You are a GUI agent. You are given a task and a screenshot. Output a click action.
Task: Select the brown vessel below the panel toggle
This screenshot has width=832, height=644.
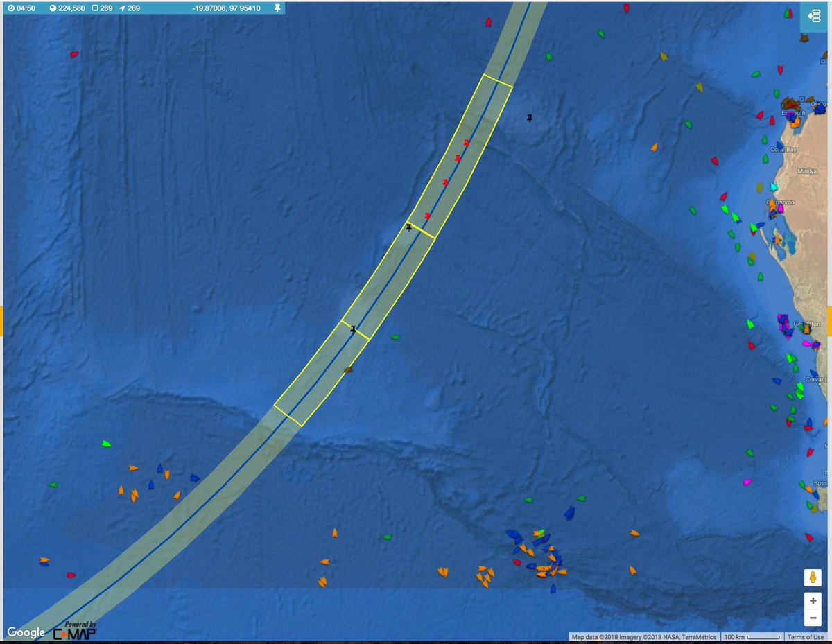tap(804, 39)
